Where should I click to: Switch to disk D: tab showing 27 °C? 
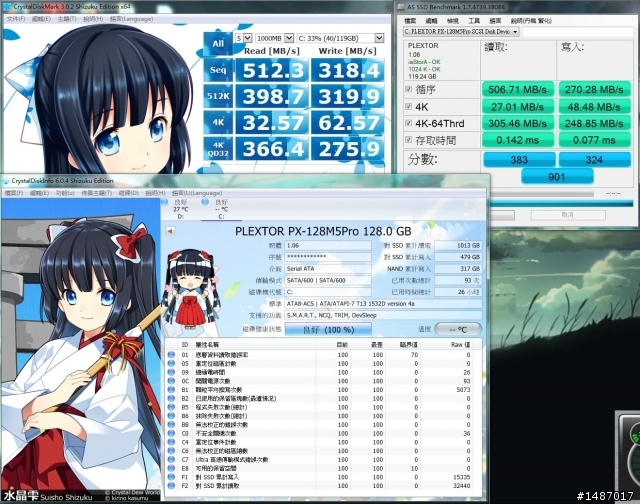[180, 209]
